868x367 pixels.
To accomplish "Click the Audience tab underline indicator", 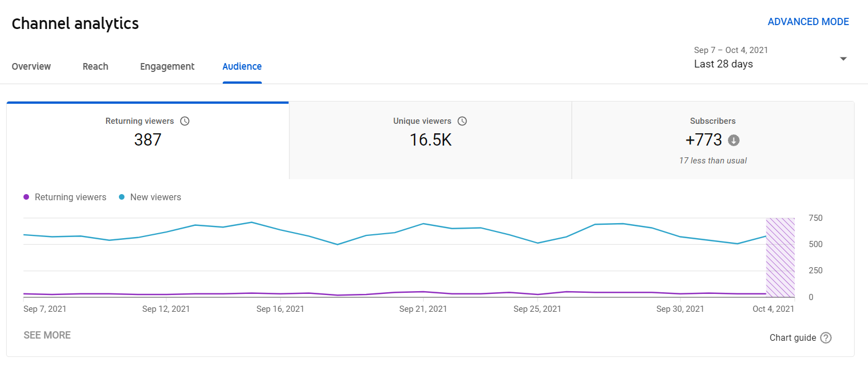I will [x=242, y=81].
